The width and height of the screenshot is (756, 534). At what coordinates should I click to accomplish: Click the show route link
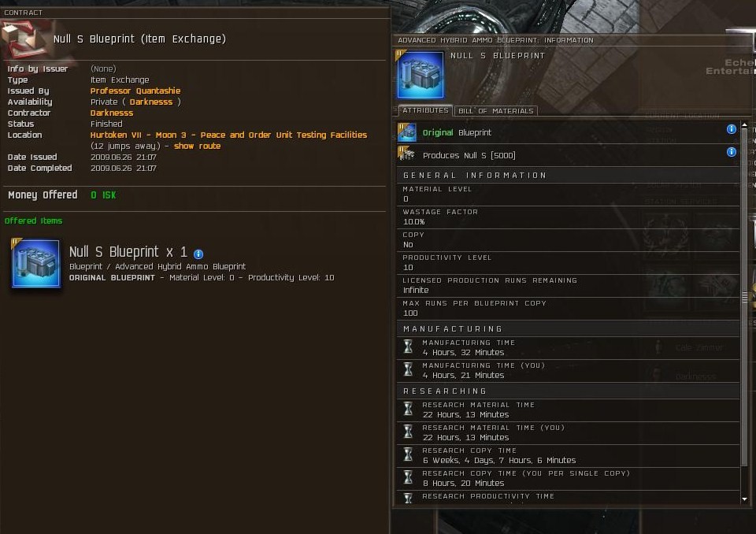point(197,146)
